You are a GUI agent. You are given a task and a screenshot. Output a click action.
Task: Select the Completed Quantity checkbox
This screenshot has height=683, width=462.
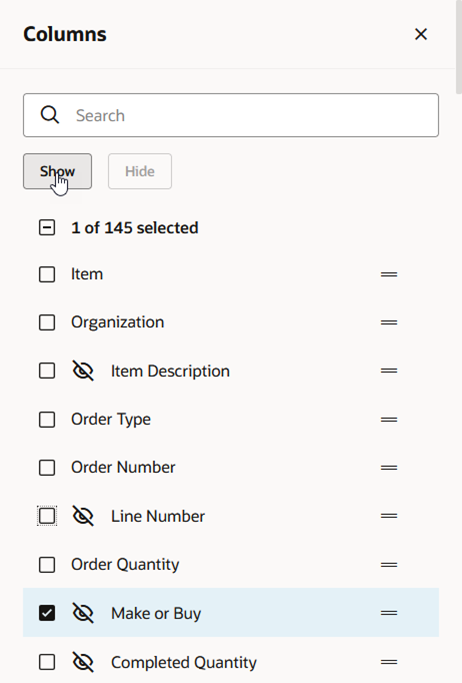pos(47,662)
